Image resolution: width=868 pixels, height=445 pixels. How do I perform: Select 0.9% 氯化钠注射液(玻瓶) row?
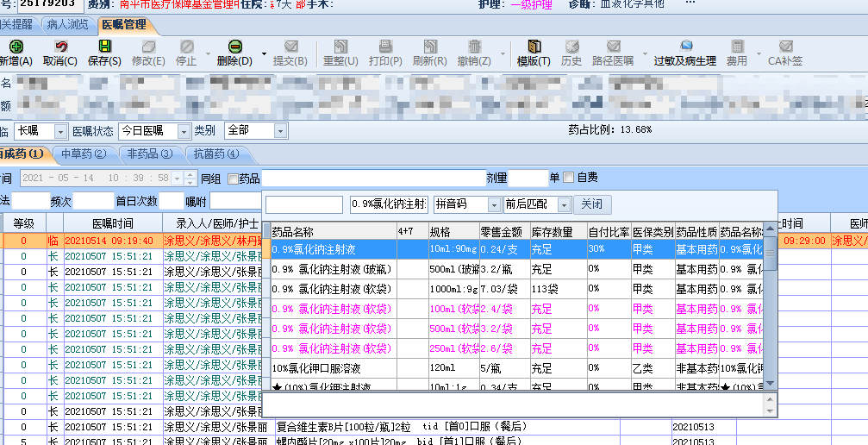pyautogui.click(x=516, y=269)
